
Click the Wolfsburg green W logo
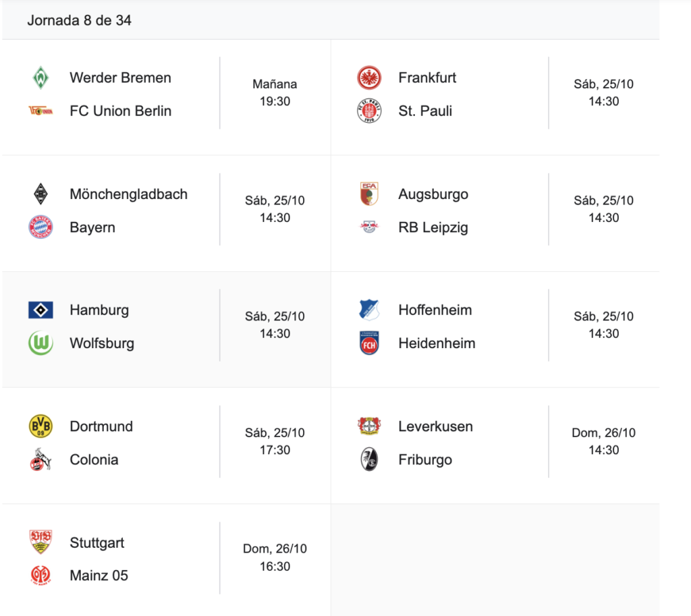(x=40, y=343)
